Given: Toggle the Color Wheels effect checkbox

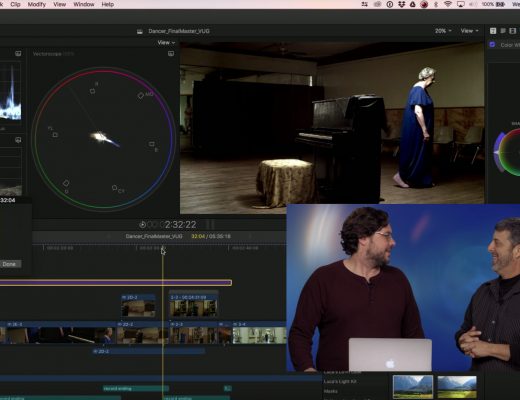Looking at the screenshot, I should tap(492, 44).
